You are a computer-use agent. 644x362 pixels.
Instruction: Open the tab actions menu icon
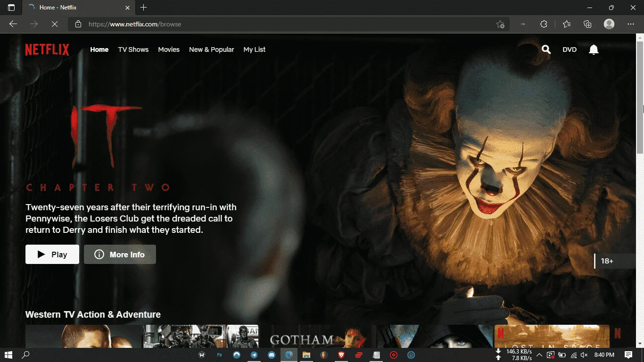click(11, 8)
